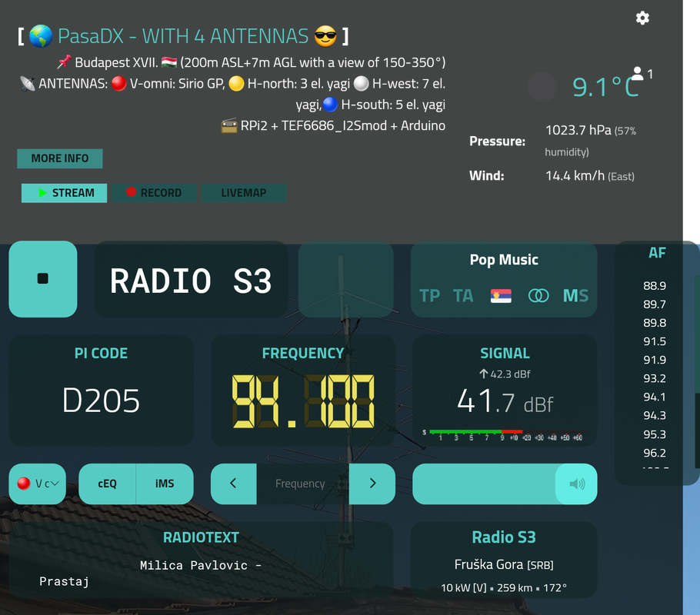Viewport: 700px width, 615px height.
Task: Click the globe emoji icon in title
Action: (x=41, y=36)
